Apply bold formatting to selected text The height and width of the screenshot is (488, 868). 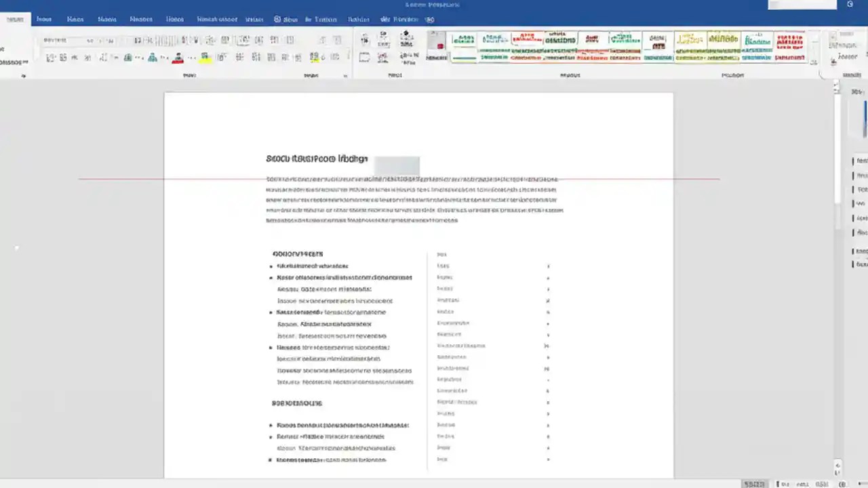tap(50, 57)
